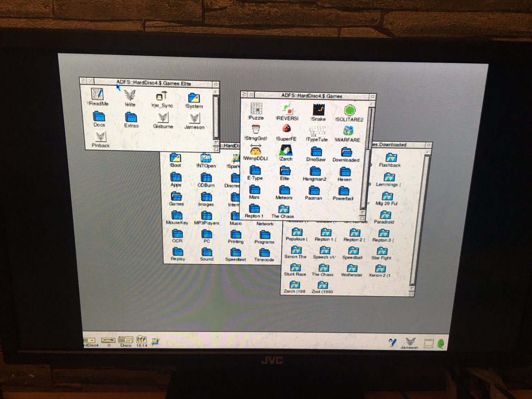Viewport: 532px width, 399px height.
Task: Open the Hexen folder
Action: pos(345,172)
